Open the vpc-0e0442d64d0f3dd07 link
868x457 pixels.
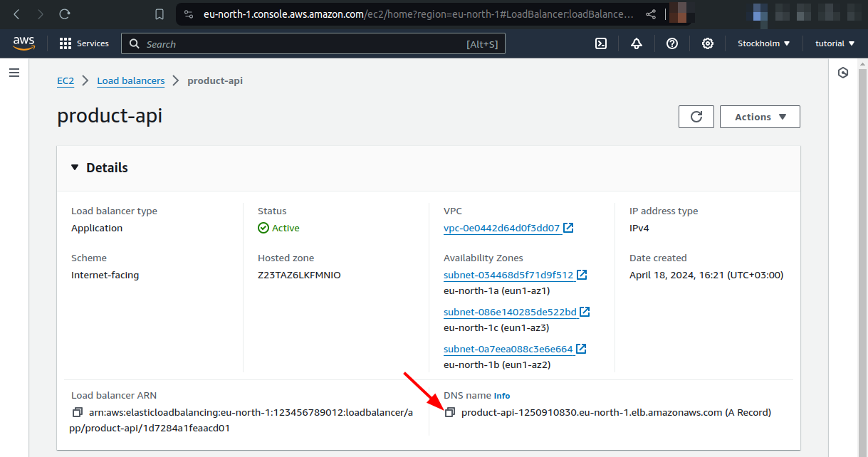point(501,228)
